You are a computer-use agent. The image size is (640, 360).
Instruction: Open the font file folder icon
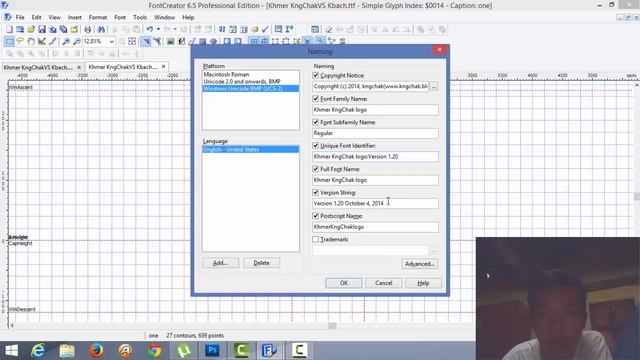click(x=31, y=29)
